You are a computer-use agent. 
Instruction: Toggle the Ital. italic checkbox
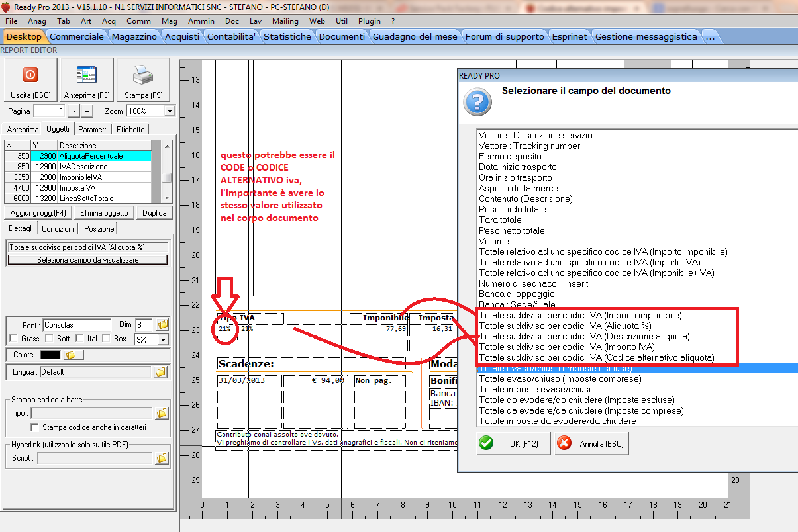[x=80, y=339]
